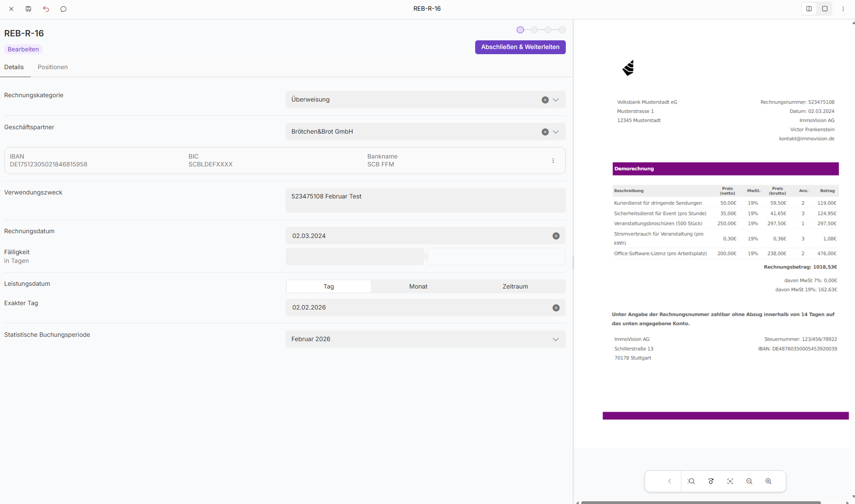Expand the Rechnungskategorie dropdown

tap(555, 100)
